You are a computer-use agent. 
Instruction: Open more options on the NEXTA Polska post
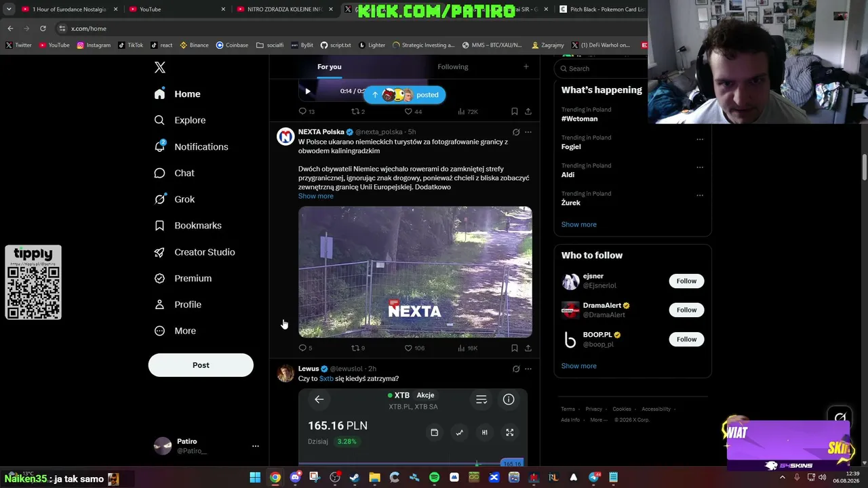tap(528, 131)
